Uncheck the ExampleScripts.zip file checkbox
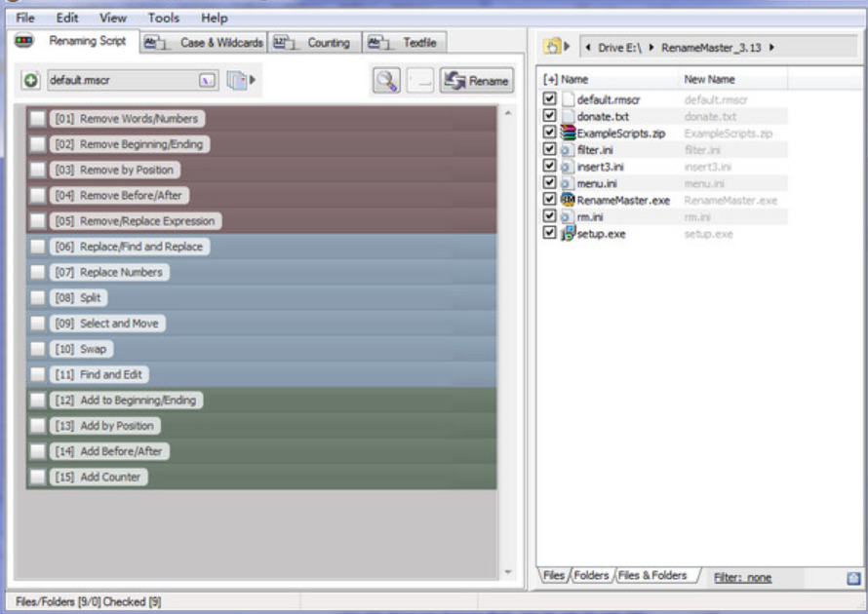Screen dimensions: 868x614 pyautogui.click(x=549, y=132)
